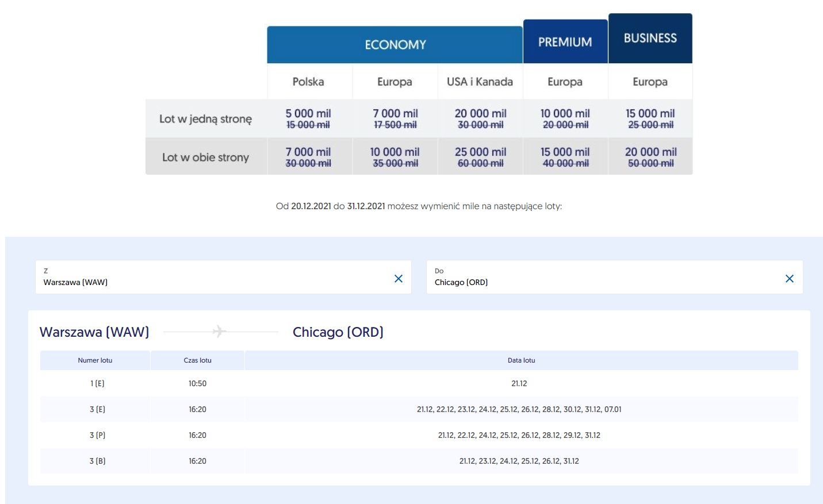Select the BUSINESS class header
The height and width of the screenshot is (504, 823).
(x=650, y=39)
